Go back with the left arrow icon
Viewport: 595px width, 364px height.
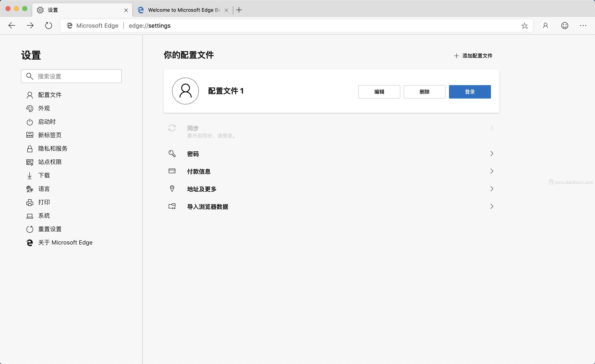click(x=12, y=26)
